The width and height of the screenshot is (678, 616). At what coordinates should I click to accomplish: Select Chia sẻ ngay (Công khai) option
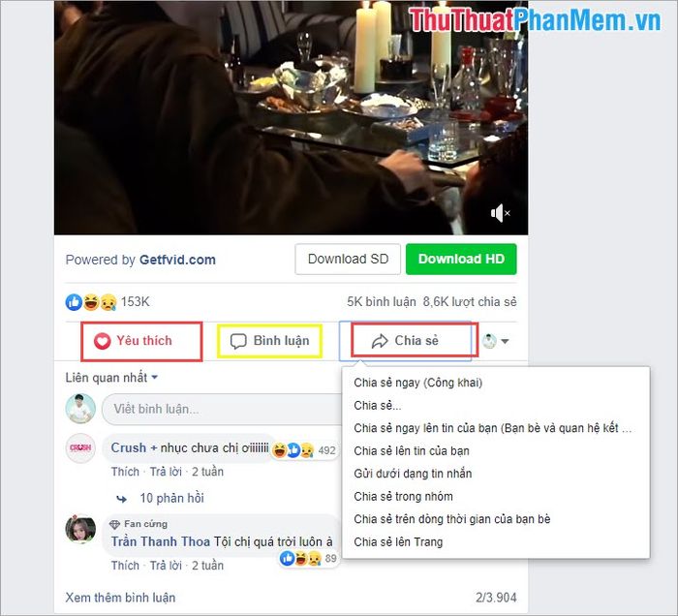[x=417, y=383]
